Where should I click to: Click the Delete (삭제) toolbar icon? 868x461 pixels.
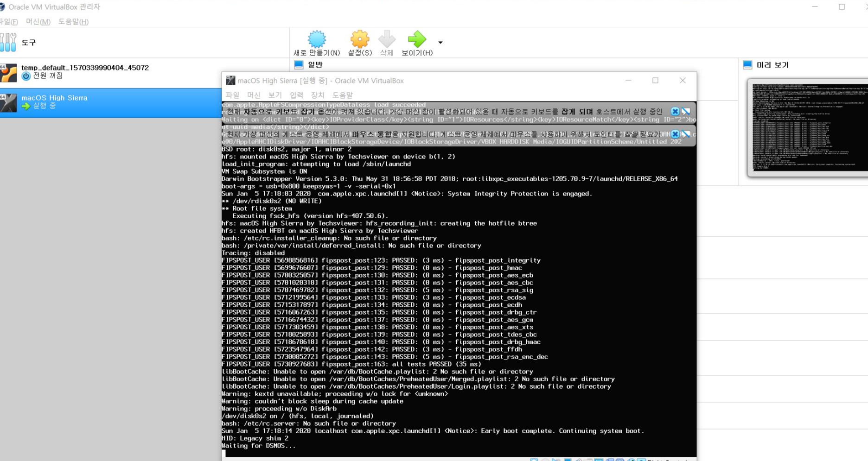pyautogui.click(x=387, y=39)
